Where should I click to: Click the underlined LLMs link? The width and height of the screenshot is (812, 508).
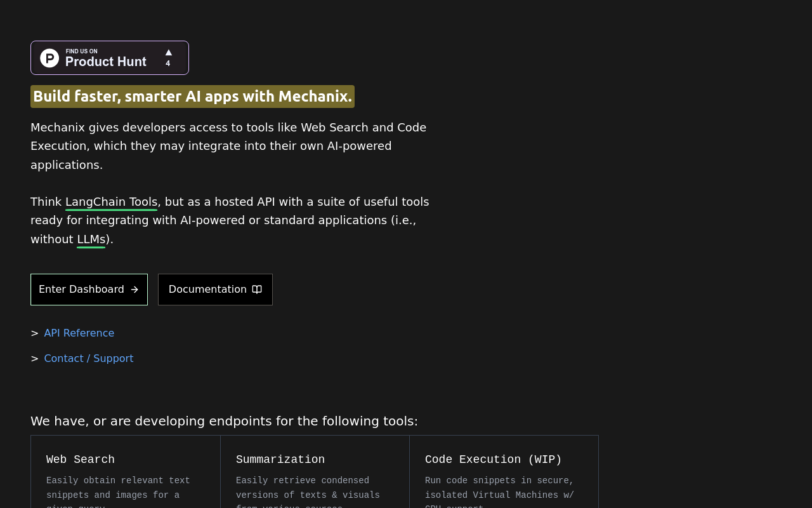(91, 239)
